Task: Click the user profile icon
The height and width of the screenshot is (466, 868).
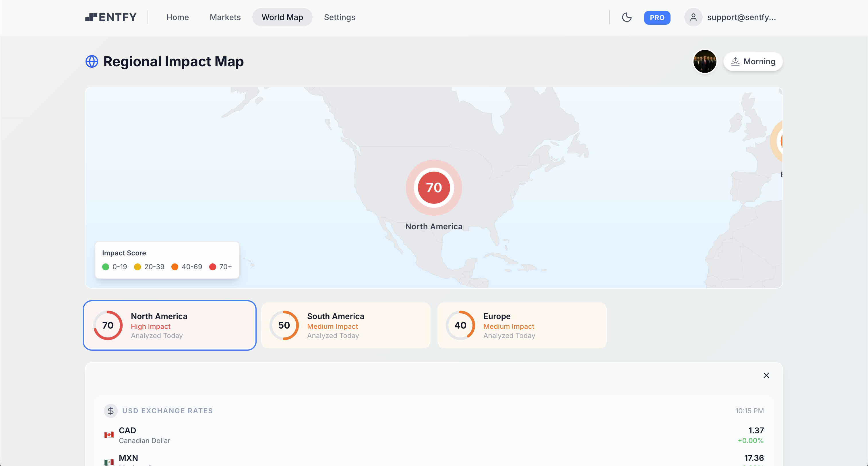Action: click(693, 17)
